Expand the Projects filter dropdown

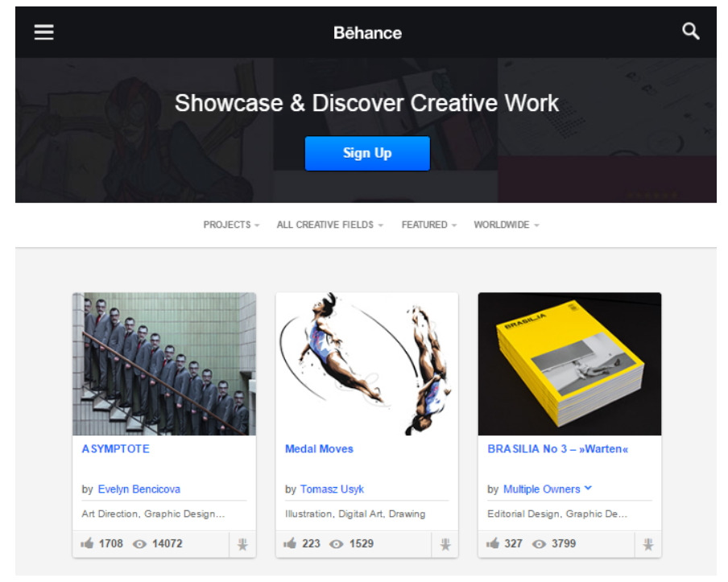231,225
